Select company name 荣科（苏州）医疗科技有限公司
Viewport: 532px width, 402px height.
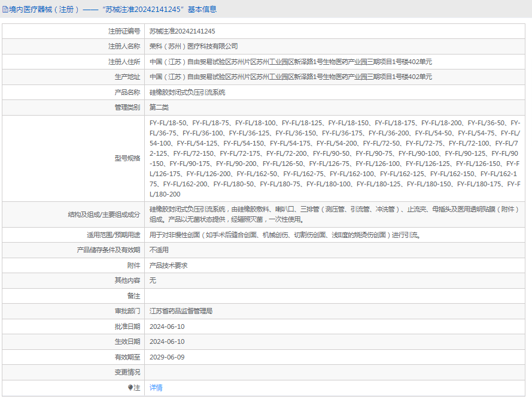tap(194, 47)
